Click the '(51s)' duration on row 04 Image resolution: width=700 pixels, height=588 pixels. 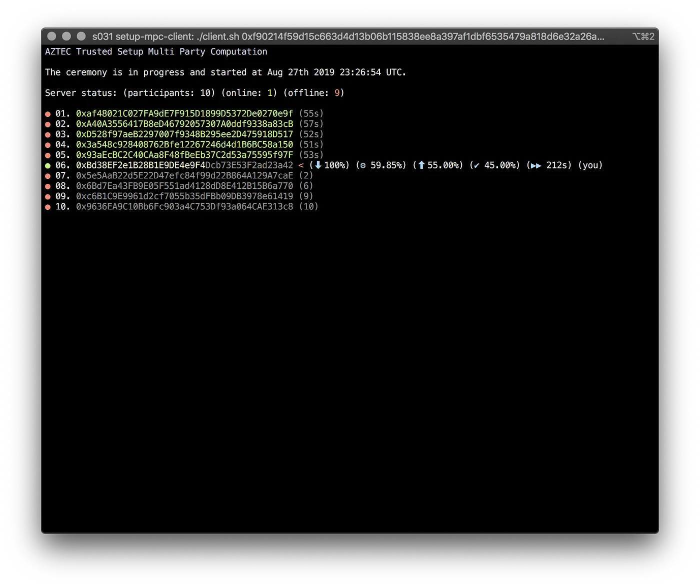pos(311,144)
